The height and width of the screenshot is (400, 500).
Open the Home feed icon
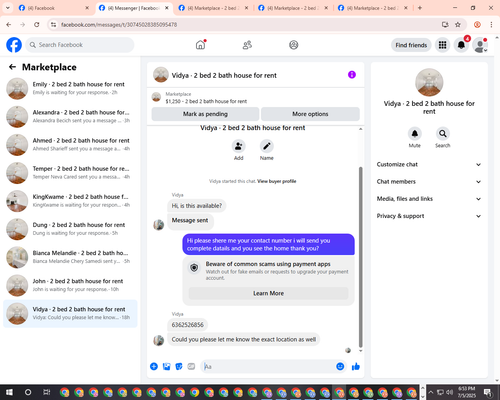click(x=200, y=45)
